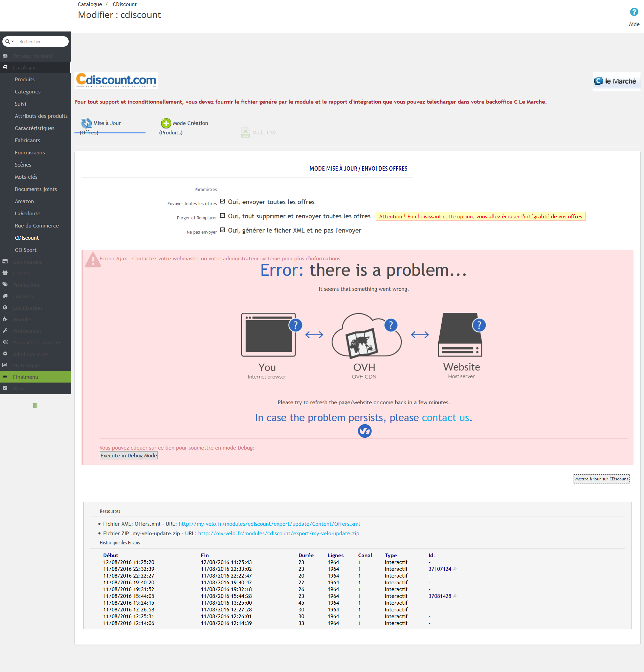Open Administration via its cog icon
This screenshot has width=644, height=672.
click(x=5, y=354)
